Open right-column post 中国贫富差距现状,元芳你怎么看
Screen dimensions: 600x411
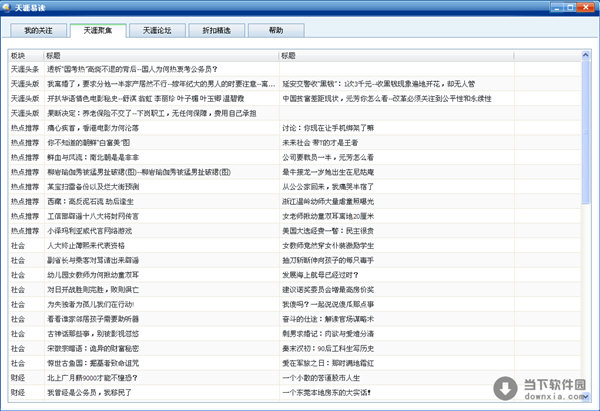(x=387, y=99)
